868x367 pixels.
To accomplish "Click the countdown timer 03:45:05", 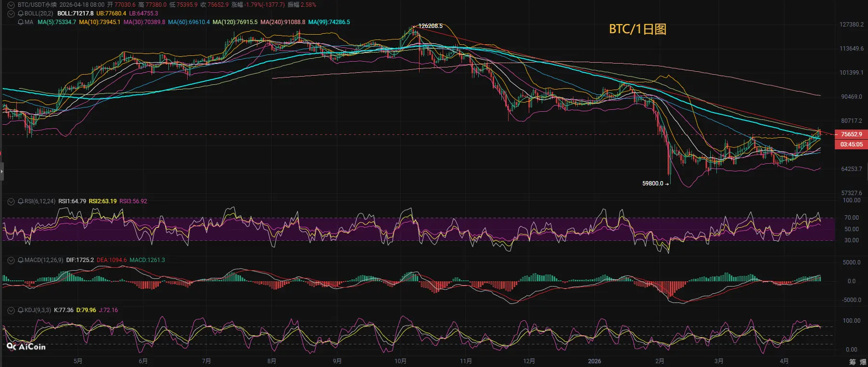I will (x=851, y=144).
